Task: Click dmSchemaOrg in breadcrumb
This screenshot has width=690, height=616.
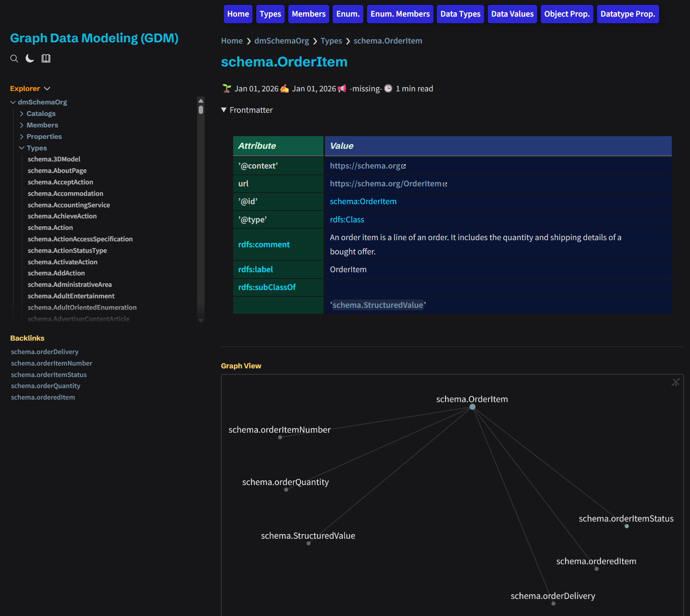Action: [x=281, y=41]
